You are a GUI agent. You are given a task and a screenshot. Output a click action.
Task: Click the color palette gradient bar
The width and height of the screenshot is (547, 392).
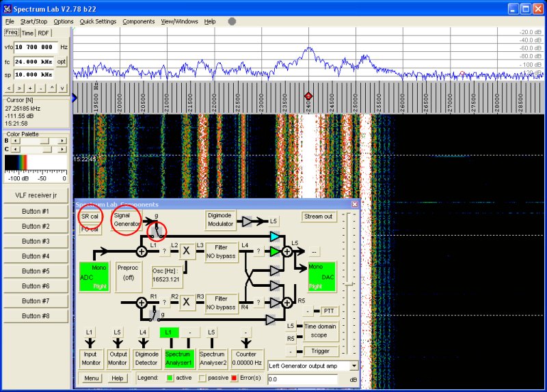(36, 163)
